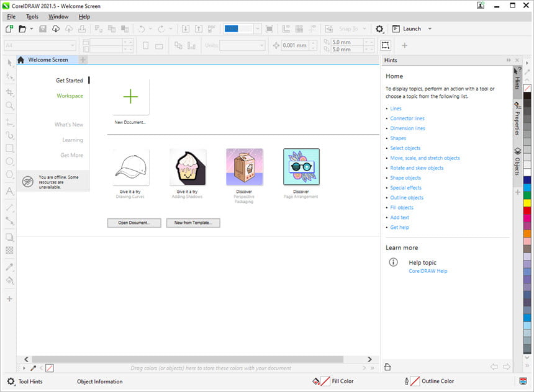The height and width of the screenshot is (392, 534).
Task: Expand the zoom level dropdown
Action: tap(258, 29)
